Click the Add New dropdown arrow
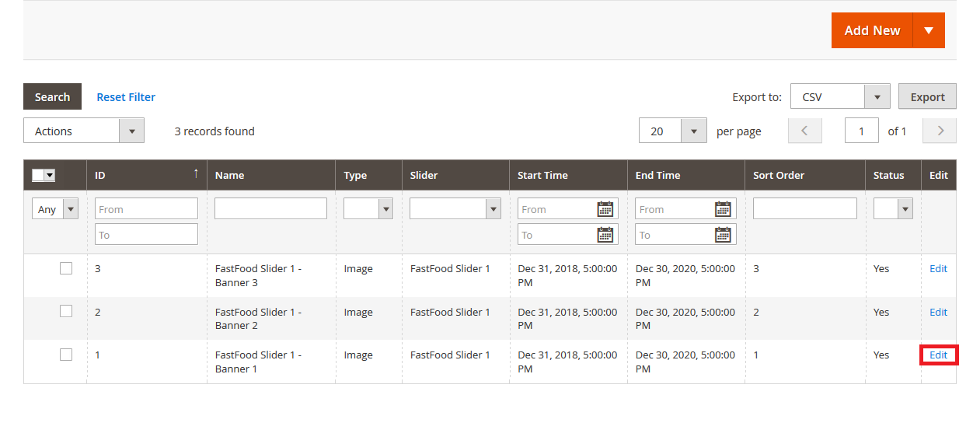 (x=929, y=30)
